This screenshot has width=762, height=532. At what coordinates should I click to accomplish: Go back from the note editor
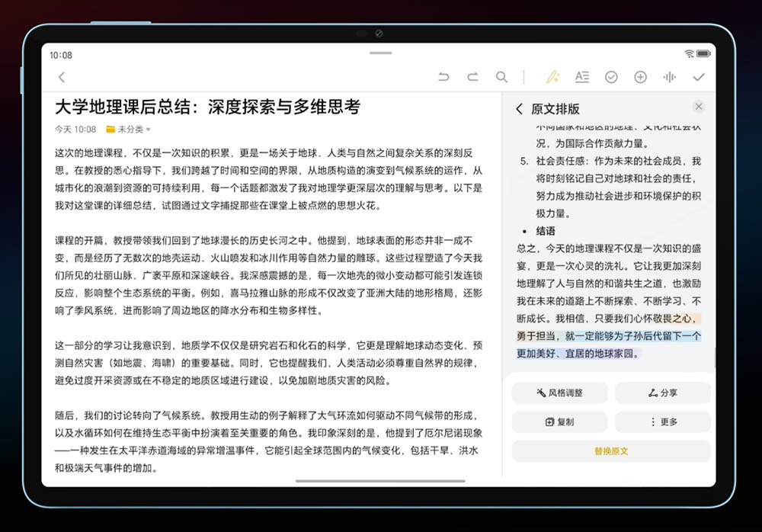click(x=62, y=77)
